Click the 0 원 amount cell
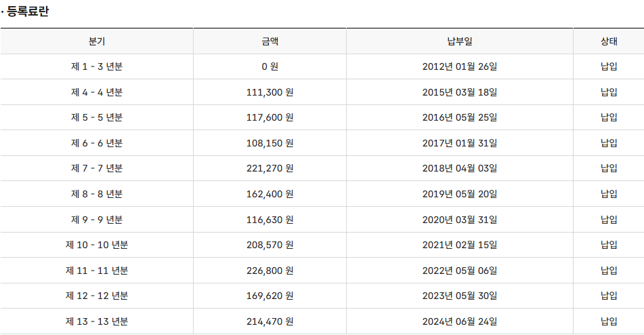The width and height of the screenshot is (644, 335). [270, 66]
